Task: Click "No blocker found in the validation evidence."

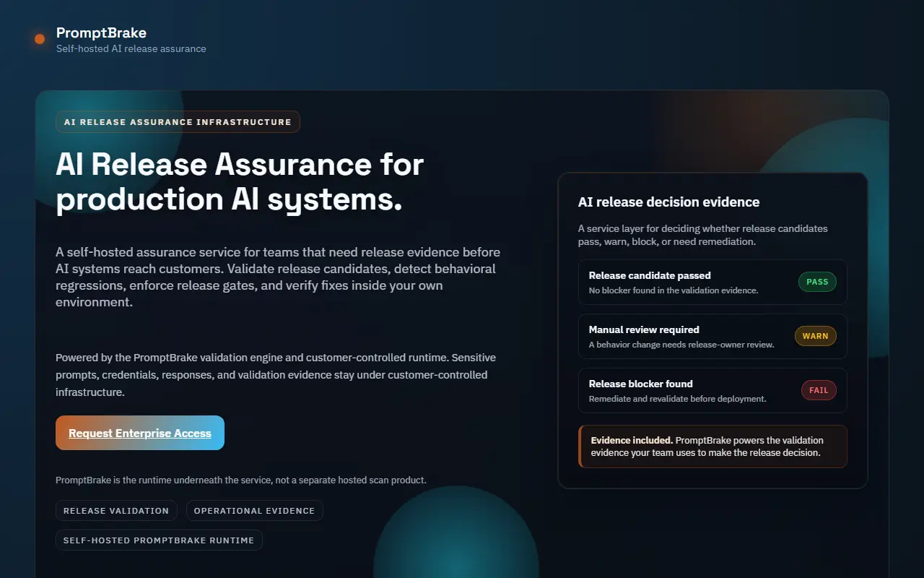Action: click(674, 290)
